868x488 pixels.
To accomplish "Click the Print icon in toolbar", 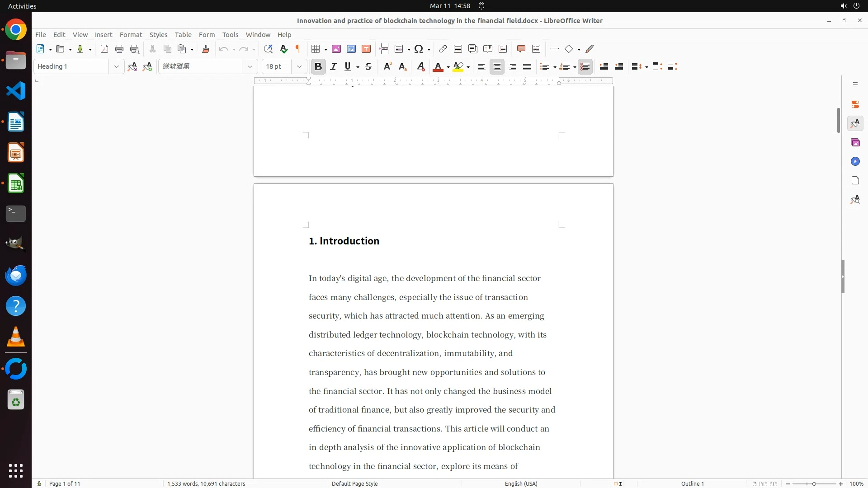I will pos(119,49).
